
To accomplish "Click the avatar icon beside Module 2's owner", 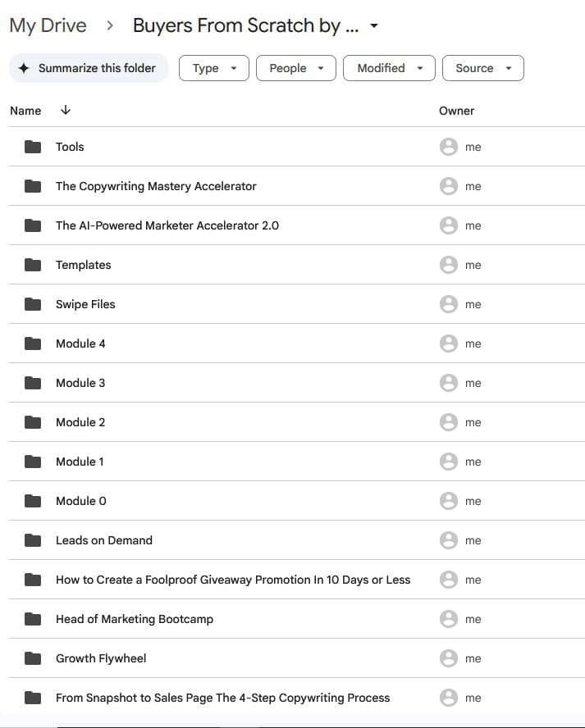I will (448, 422).
